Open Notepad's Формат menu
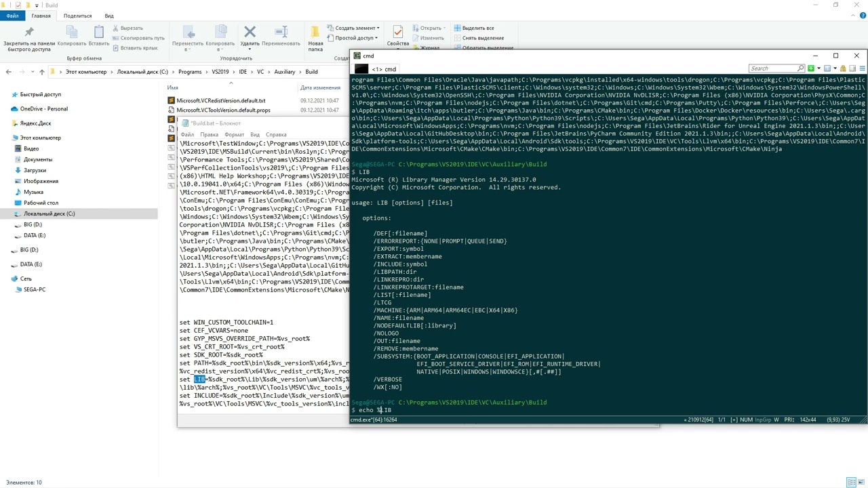 [234, 134]
